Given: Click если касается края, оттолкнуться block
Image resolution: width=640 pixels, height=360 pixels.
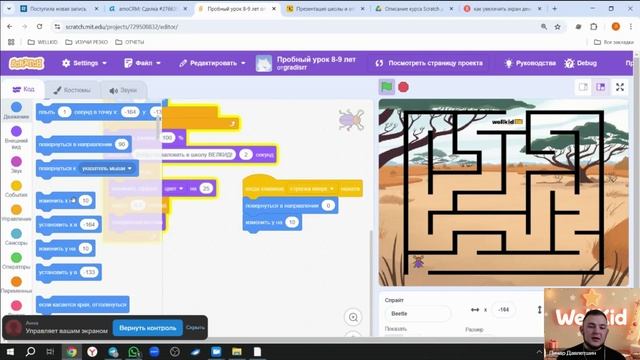Looking at the screenshot, I should tap(82, 304).
